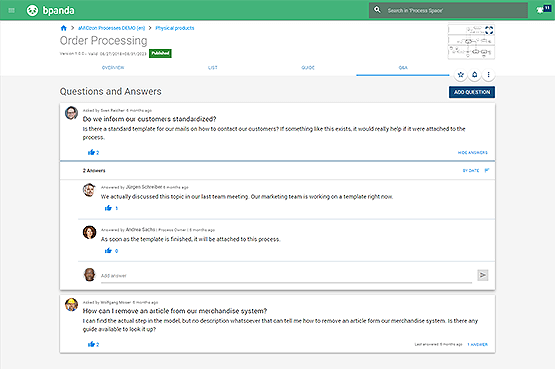Click Andrea Sachs's avatar

(89, 232)
